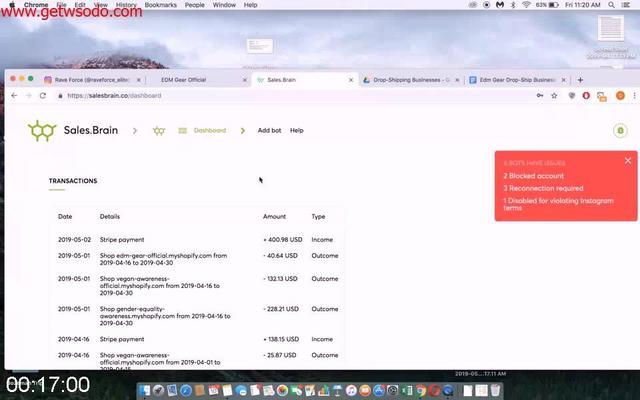Open the green account icon at top right of page

pyautogui.click(x=620, y=131)
